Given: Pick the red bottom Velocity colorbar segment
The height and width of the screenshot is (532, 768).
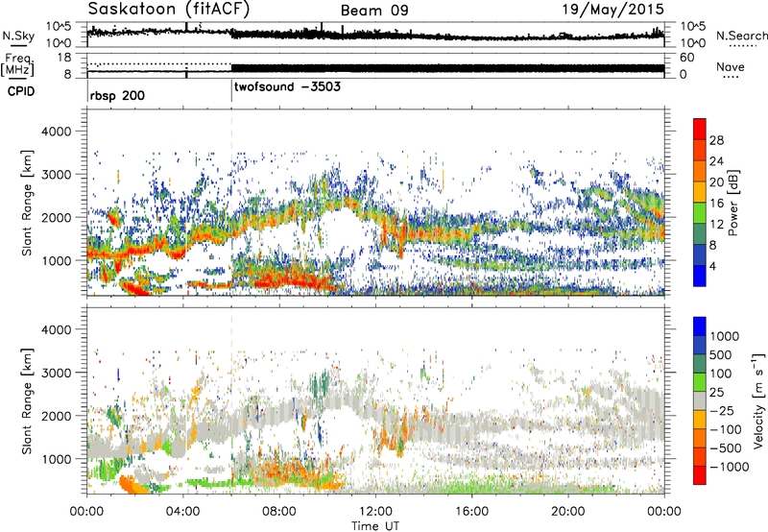Looking at the screenshot, I should (700, 475).
